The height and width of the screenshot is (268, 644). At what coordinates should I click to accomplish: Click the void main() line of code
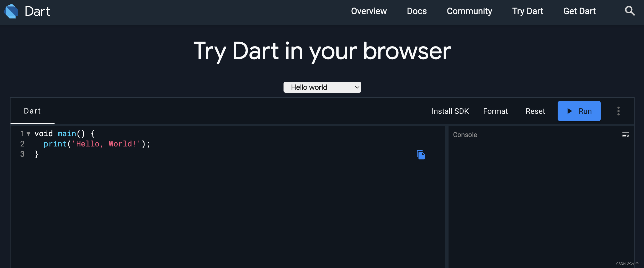(x=65, y=134)
